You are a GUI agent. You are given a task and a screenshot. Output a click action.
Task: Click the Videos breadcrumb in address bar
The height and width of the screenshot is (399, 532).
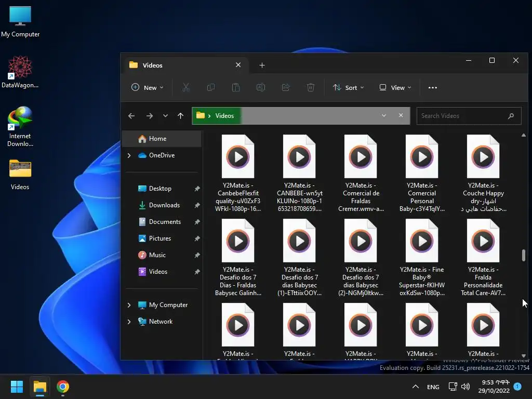224,116
